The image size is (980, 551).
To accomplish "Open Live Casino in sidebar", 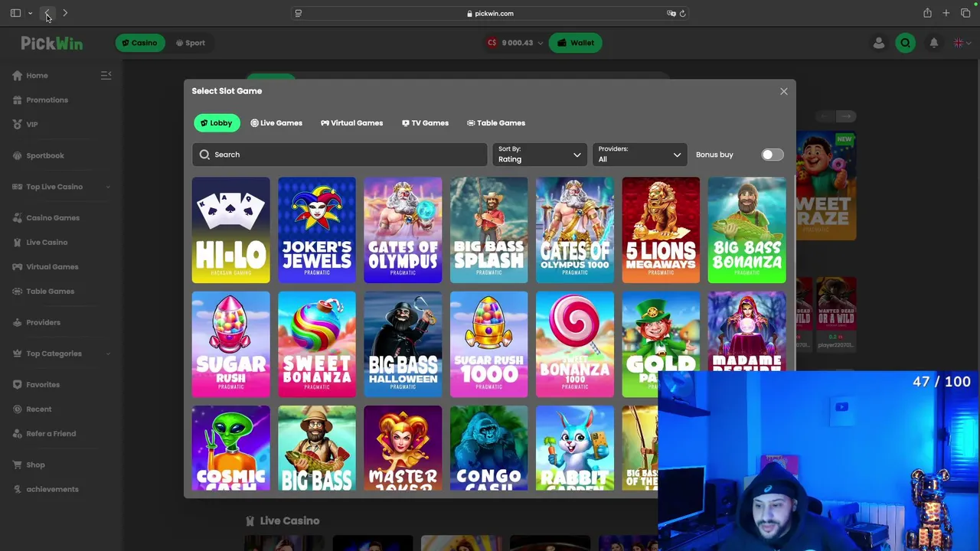I will click(40, 243).
